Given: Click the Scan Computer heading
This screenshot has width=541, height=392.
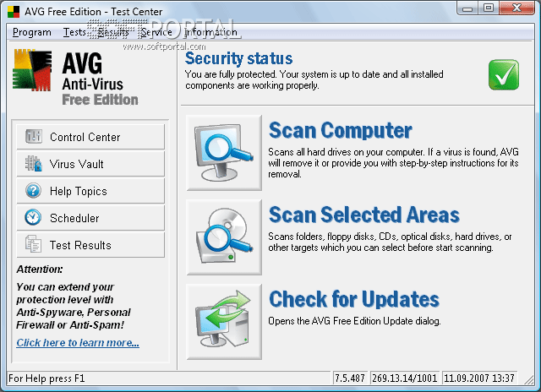Looking at the screenshot, I should (340, 130).
